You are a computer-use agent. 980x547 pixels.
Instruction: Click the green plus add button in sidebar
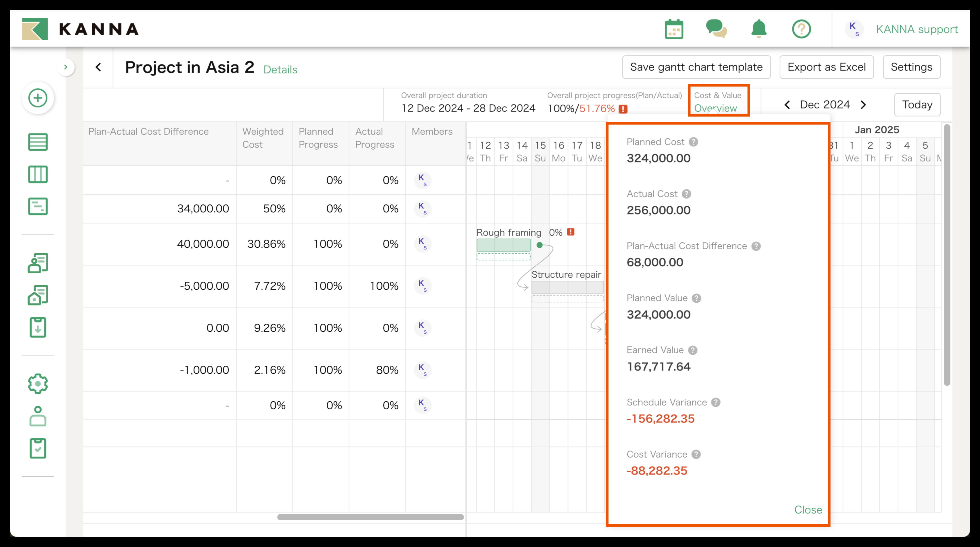(x=38, y=98)
